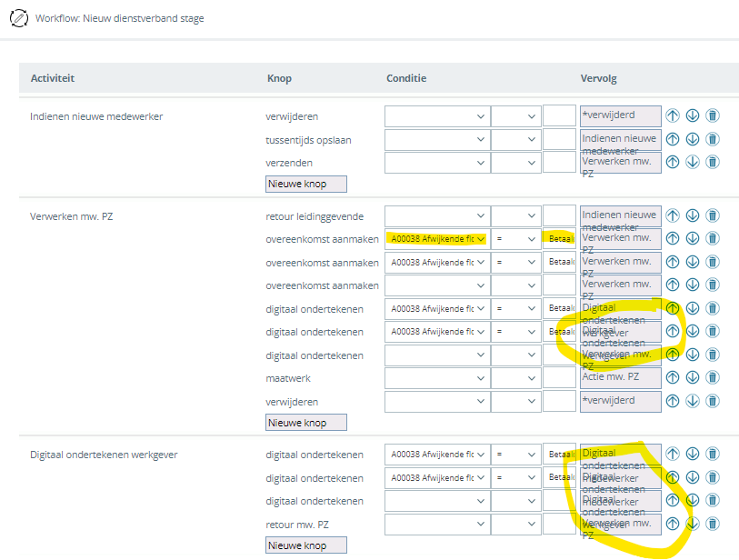The width and height of the screenshot is (739, 560).
Task: Move down overeenkomst aanmaken row with empty condition
Action: pyautogui.click(x=693, y=285)
